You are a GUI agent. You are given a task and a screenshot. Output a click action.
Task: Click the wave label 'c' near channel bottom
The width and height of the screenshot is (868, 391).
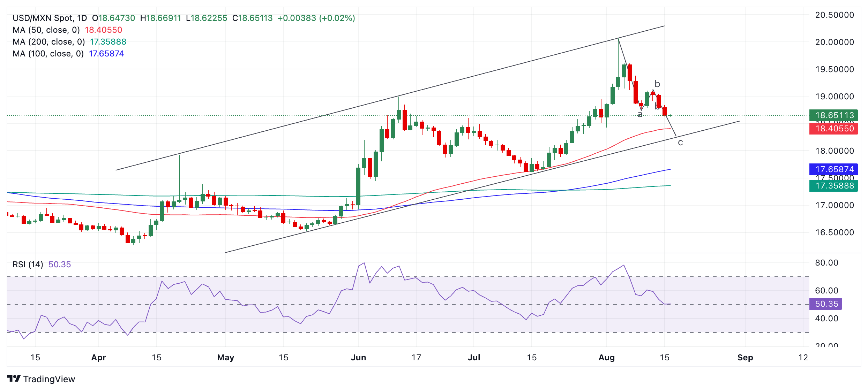680,143
